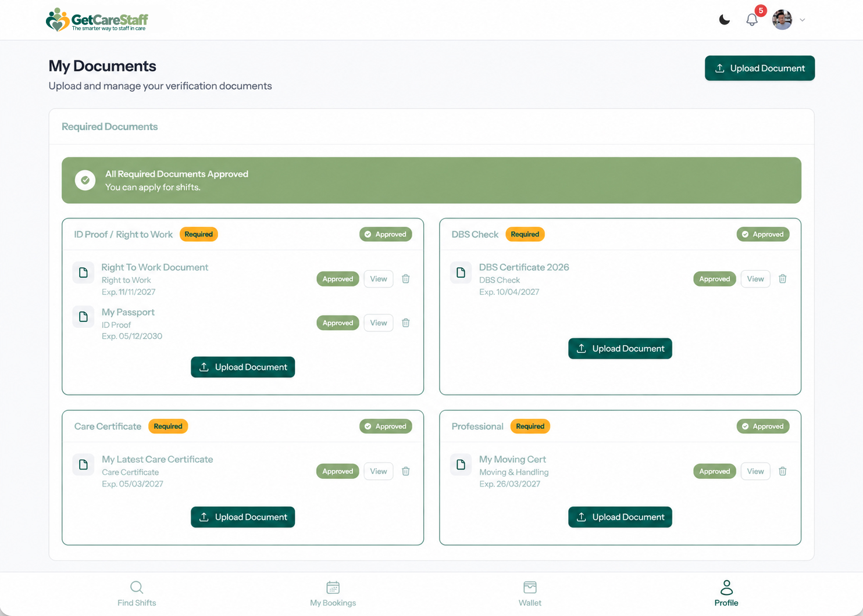Click 'Exp. 11/11/2027' expiry date
This screenshot has height=616, width=863.
[129, 292]
